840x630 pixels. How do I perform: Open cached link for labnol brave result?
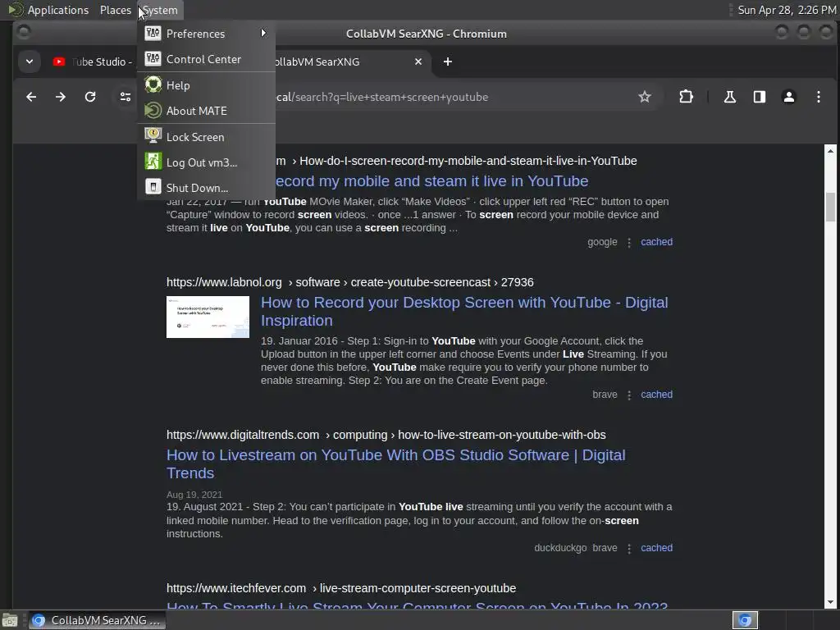[656, 395]
